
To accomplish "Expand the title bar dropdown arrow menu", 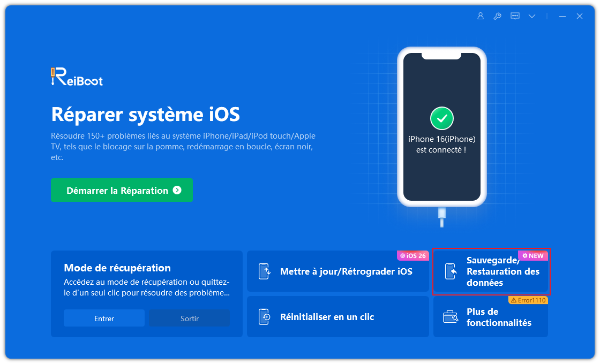I will pyautogui.click(x=532, y=16).
